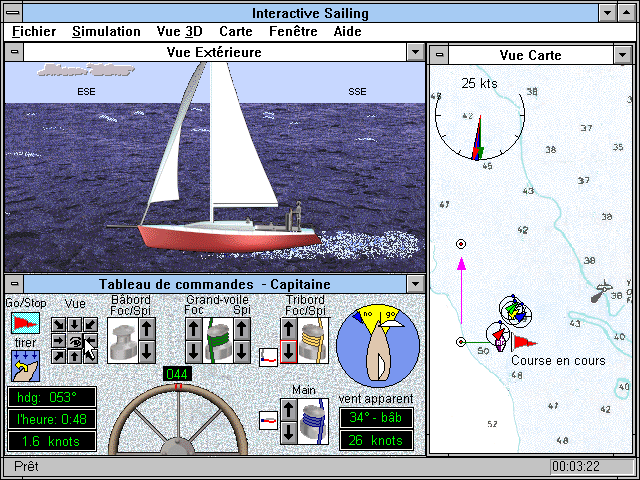640x480 pixels.
Task: Click red and purple boat on map
Action: pos(498,338)
